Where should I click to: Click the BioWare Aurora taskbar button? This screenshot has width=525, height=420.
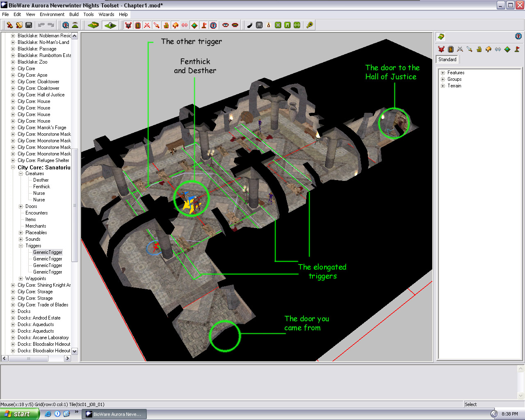point(114,414)
